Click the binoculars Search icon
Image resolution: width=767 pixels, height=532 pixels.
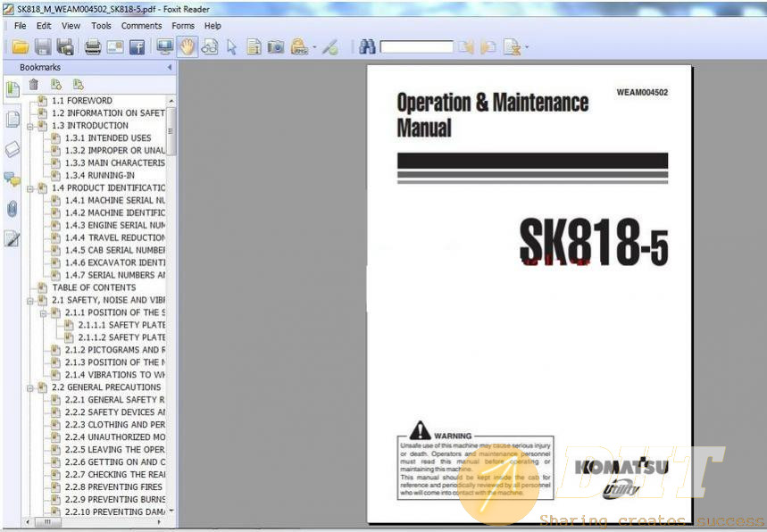367,47
